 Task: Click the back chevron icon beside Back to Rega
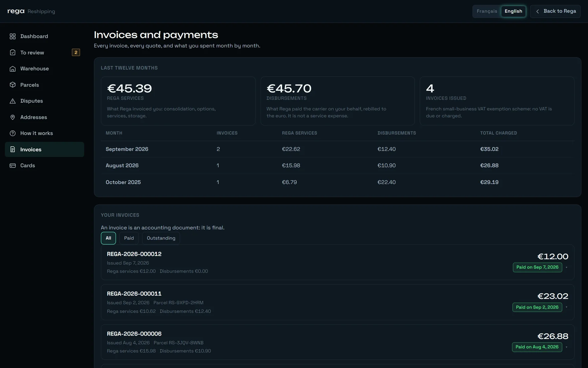[x=538, y=11]
